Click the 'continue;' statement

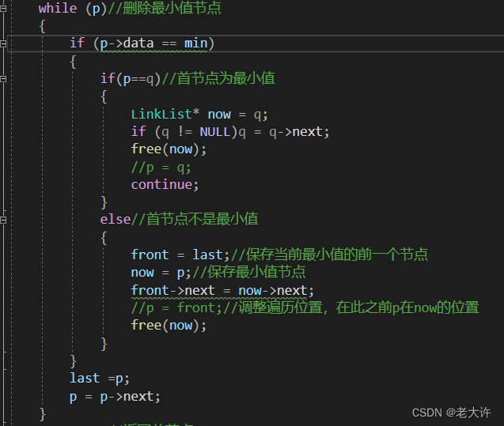pyautogui.click(x=165, y=185)
